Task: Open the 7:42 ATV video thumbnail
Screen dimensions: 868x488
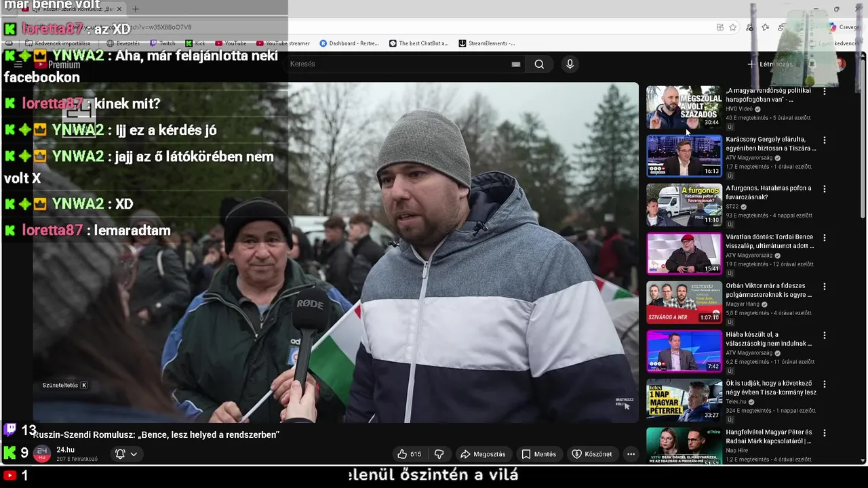Action: [684, 351]
